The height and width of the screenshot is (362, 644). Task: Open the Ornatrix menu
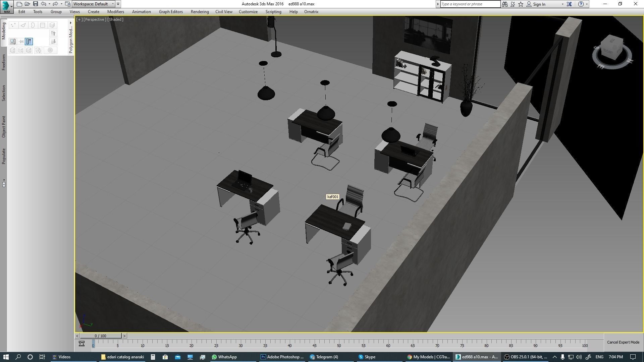311,12
